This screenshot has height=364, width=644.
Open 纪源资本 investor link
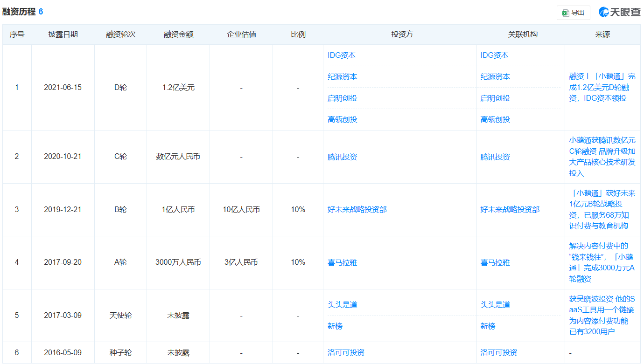click(343, 76)
